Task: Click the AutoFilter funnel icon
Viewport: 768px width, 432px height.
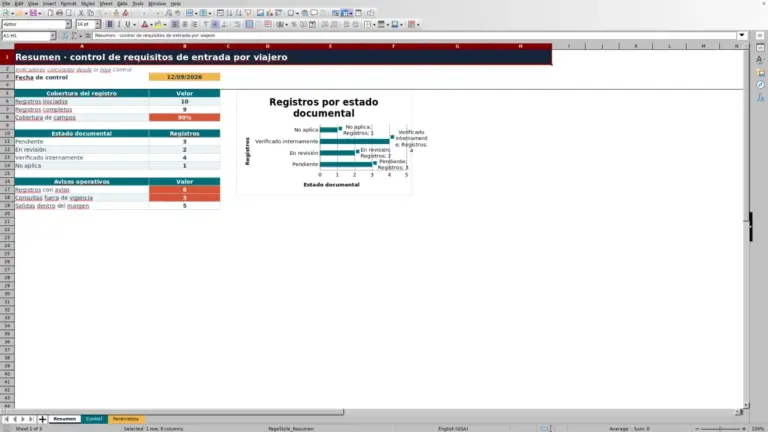Action: [248, 13]
